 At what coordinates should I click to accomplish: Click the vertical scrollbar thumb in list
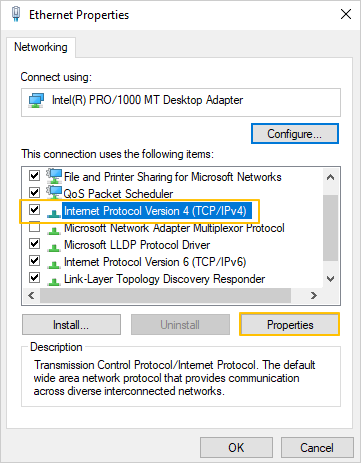[330, 228]
